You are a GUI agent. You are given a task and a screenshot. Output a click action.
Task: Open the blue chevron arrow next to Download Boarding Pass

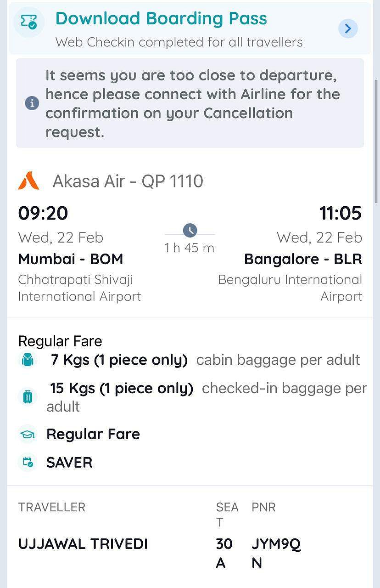(x=348, y=29)
